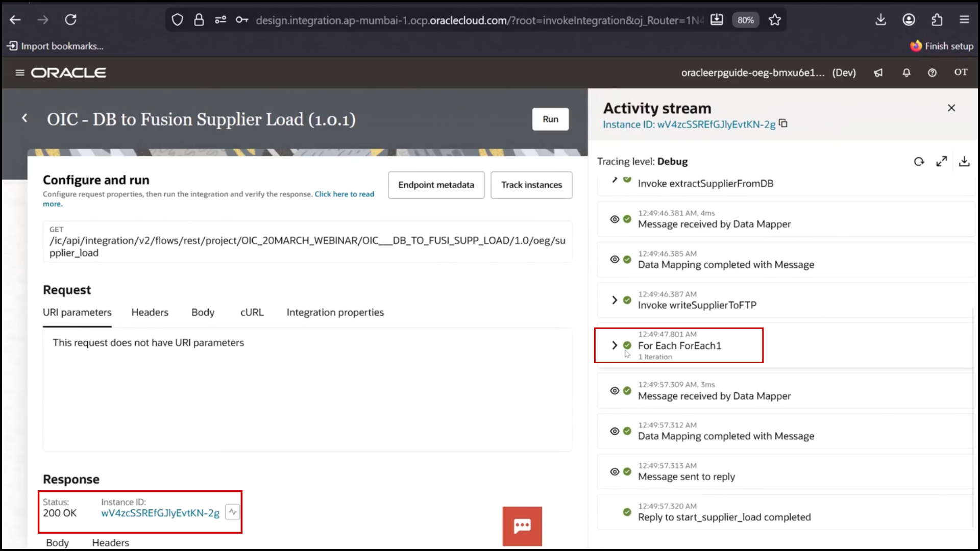
Task: View the 12:49:57.309 Message received by Data Mapper payload
Action: [615, 390]
